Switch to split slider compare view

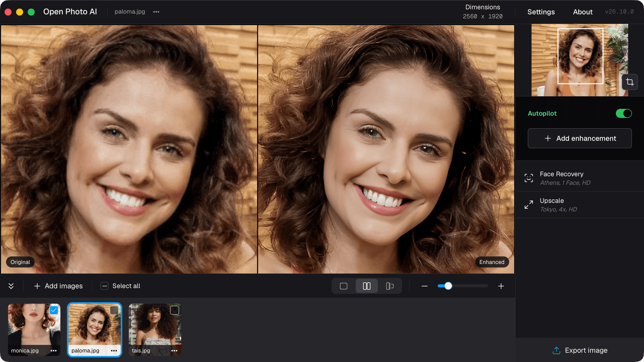pos(390,286)
